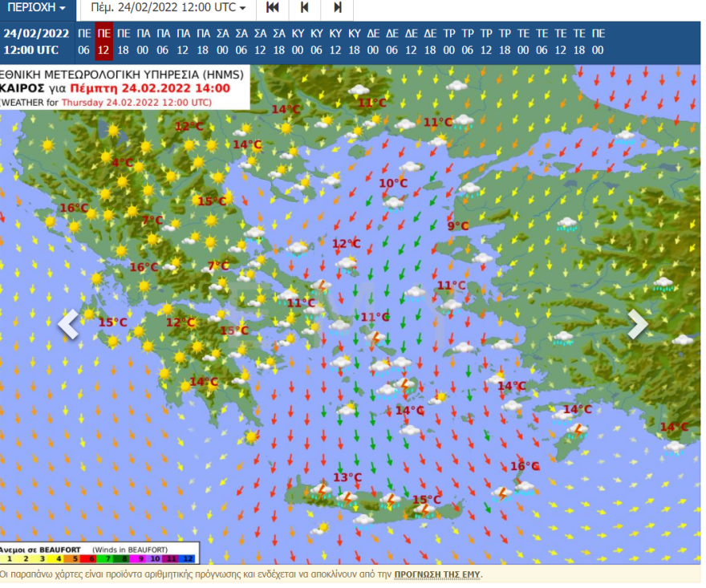Click the right arrow on the map
Screen dimensions: 706x588
pos(638,324)
